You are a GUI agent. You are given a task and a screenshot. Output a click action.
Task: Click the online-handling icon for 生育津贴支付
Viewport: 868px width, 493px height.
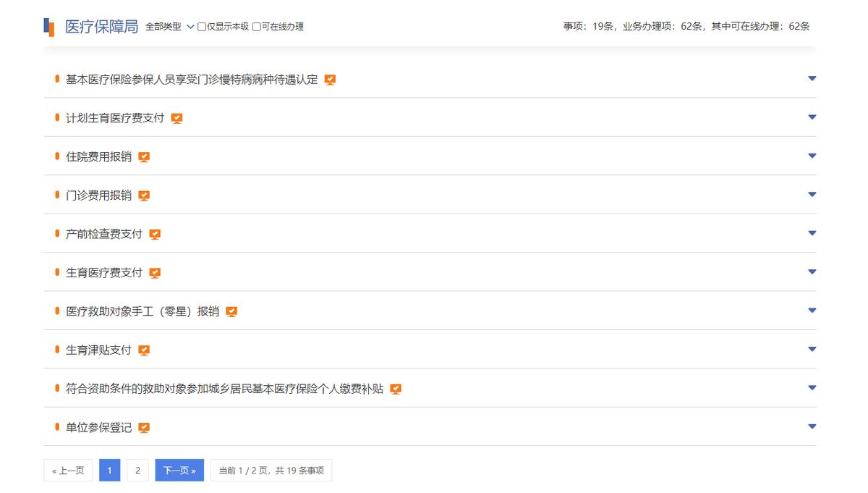(144, 350)
